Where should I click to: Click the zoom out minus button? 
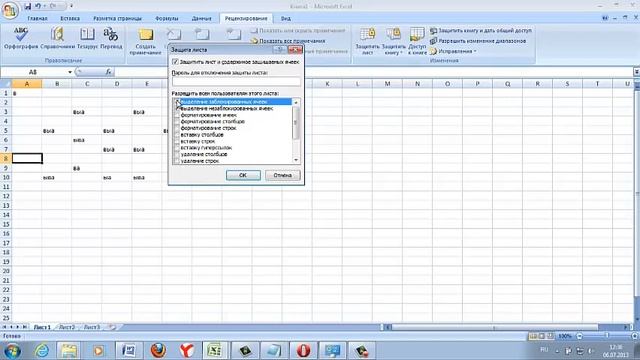579,336
